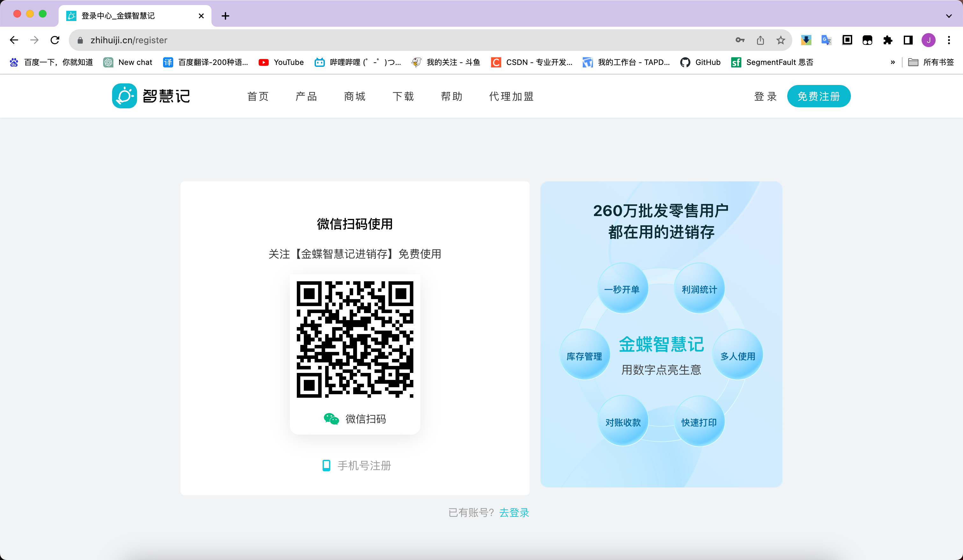
Task: Select the 帮助 navigation item
Action: tap(452, 96)
